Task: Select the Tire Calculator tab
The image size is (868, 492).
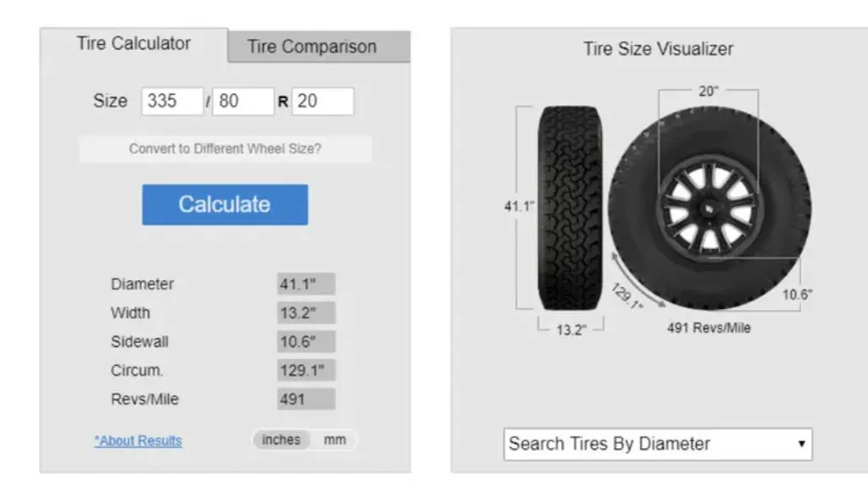Action: pyautogui.click(x=135, y=41)
